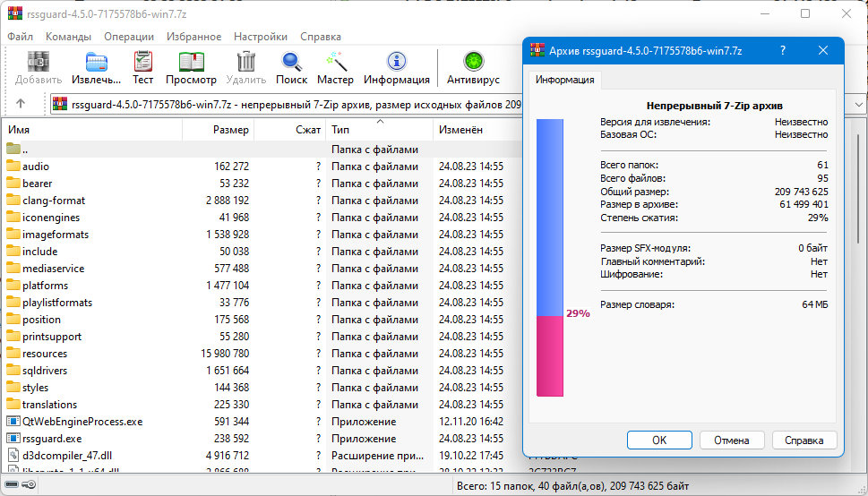This screenshot has width=868, height=496.
Task: Click the archive path address field
Action: (x=287, y=104)
